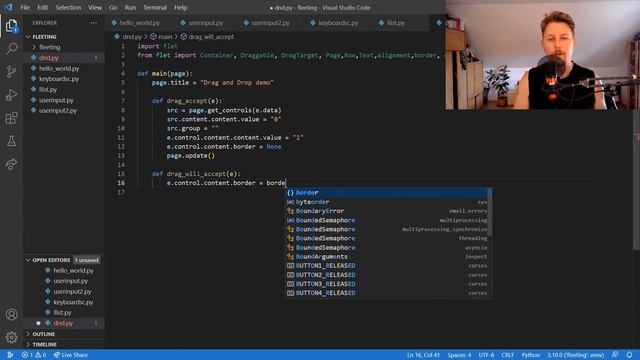Viewport: 640px width, 360px height.
Task: Choose the BoundaryError suggestion
Action: click(386, 211)
